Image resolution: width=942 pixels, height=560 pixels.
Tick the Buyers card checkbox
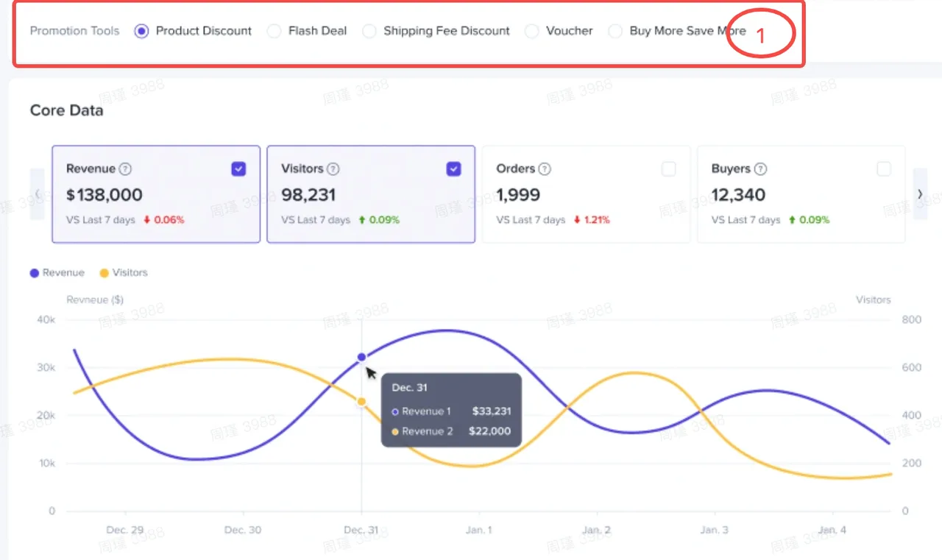coord(884,169)
